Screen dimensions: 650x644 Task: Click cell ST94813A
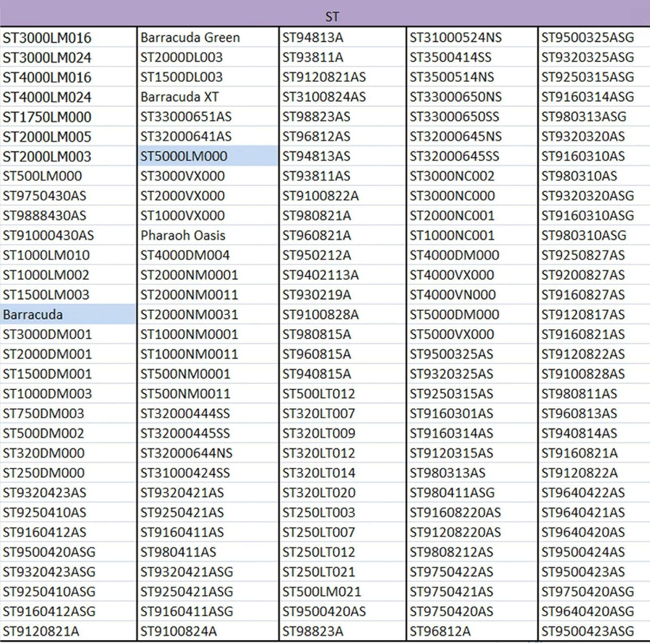343,37
